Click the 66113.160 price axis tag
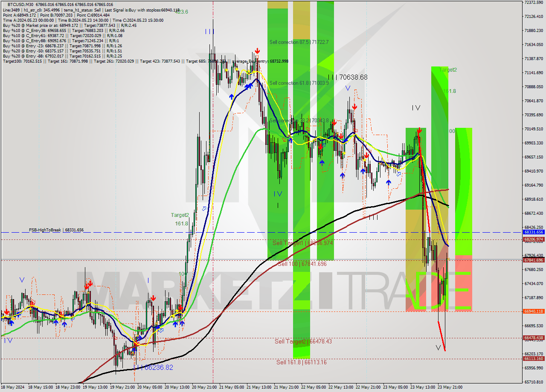This screenshot has height=392, width=546. (533, 359)
